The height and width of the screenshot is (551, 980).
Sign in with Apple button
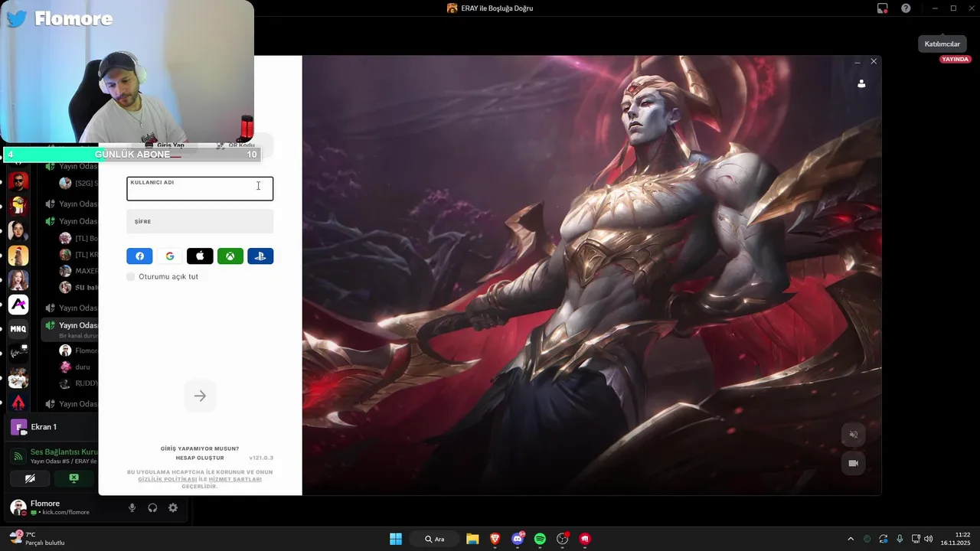[x=200, y=256]
